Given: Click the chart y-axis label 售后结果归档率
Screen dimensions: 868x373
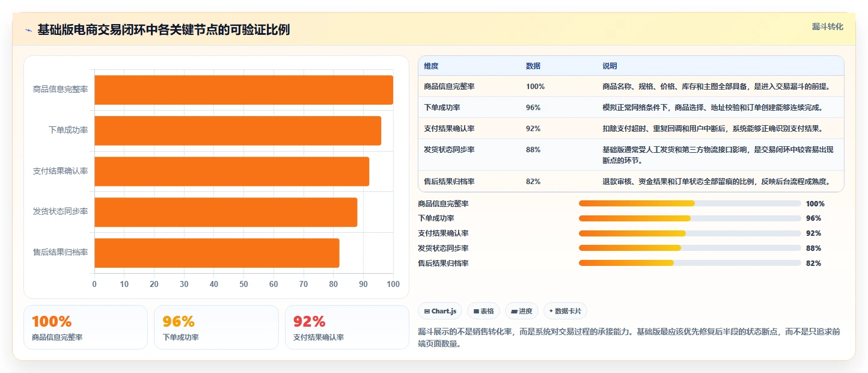Looking at the screenshot, I should [60, 253].
